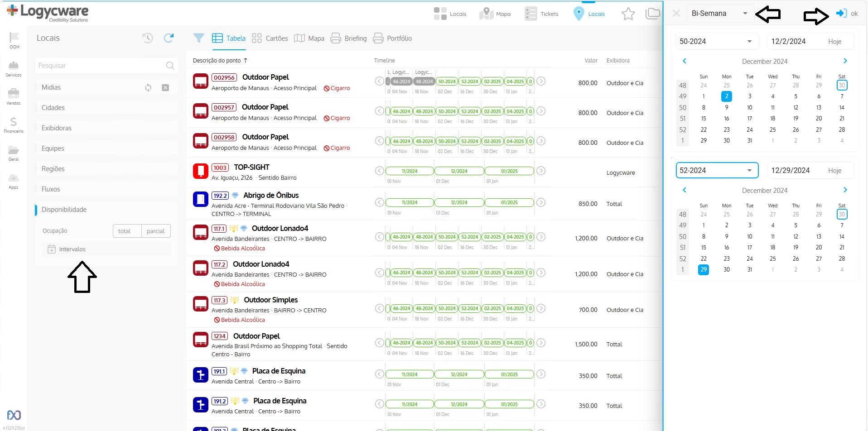Expand the Regiões filter section
This screenshot has width=868, height=431.
(106, 169)
